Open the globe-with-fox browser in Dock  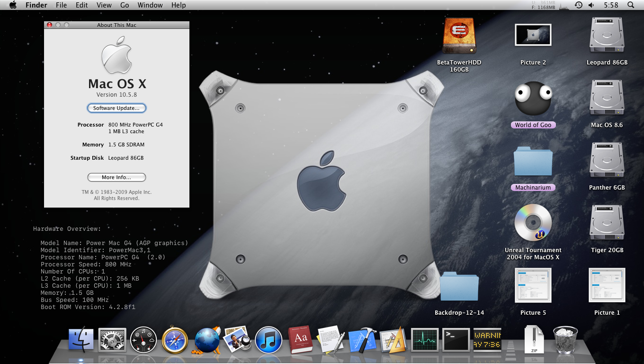pos(206,340)
